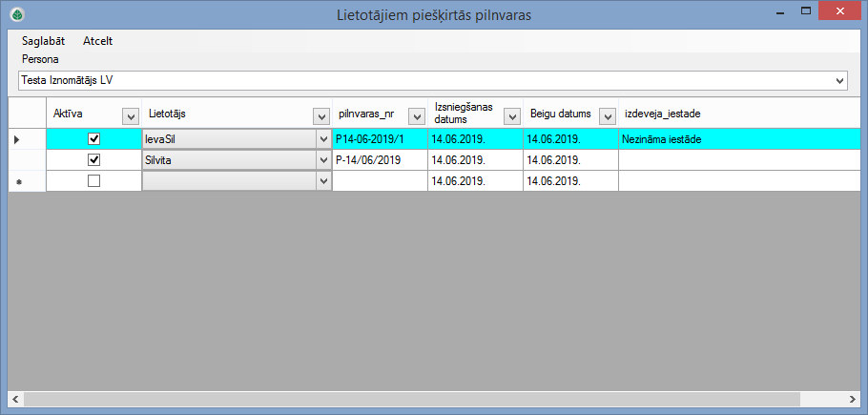Click the Izsniegšanas datums cell in the Silvita row

[x=476, y=160]
